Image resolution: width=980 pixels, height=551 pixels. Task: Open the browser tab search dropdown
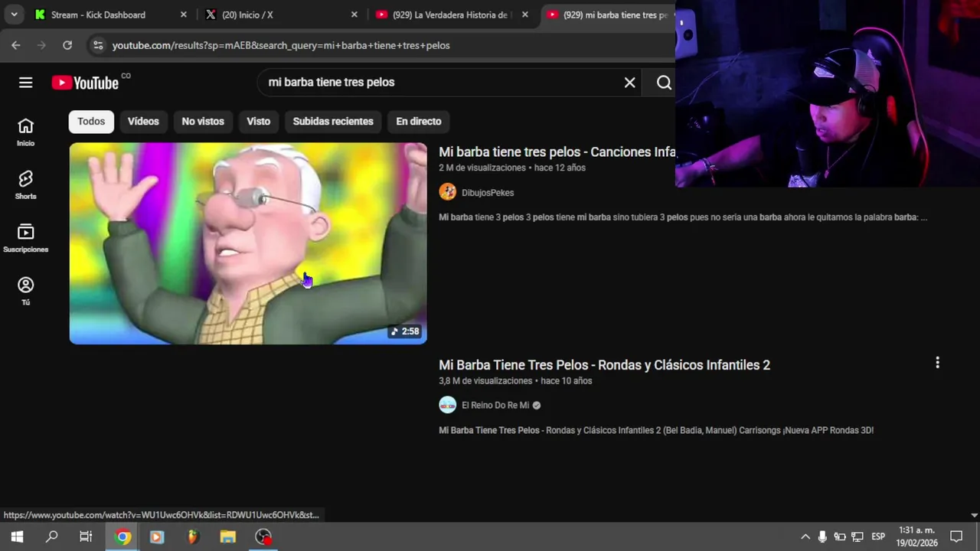(14, 15)
